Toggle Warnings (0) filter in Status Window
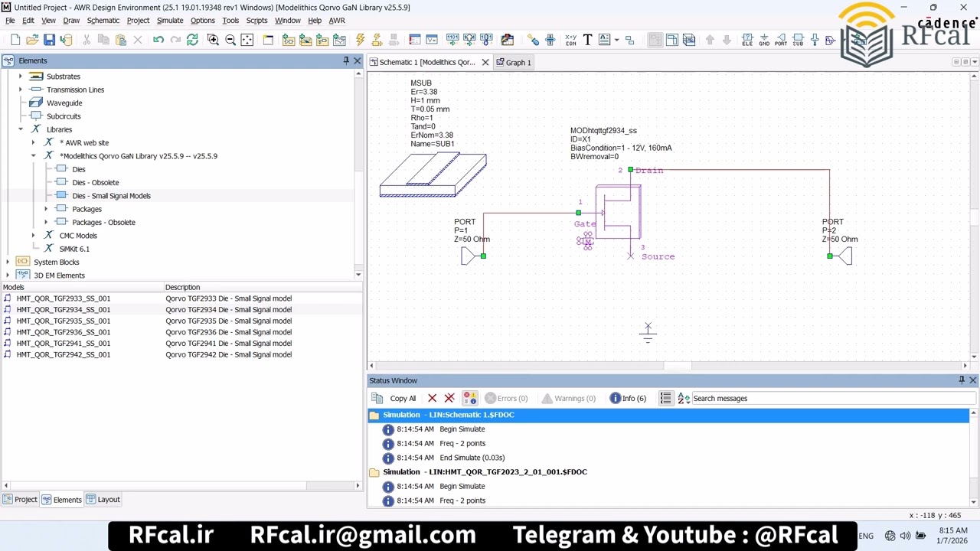This screenshot has height=551, width=980. 568,398
